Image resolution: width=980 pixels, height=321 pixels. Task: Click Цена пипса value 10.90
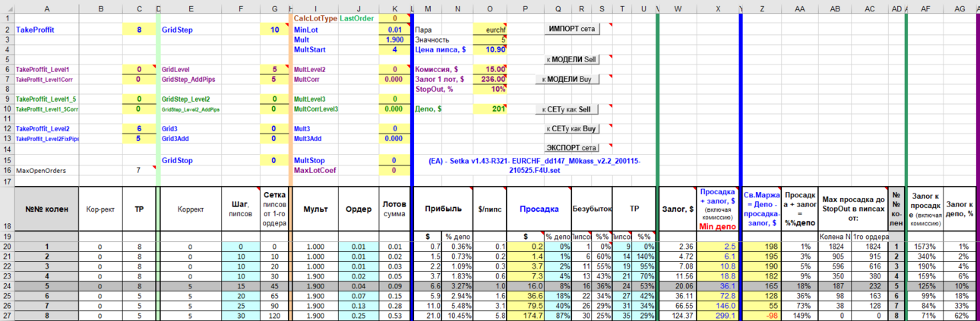click(491, 49)
